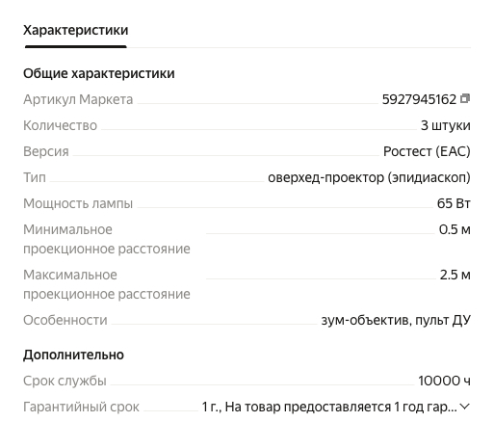This screenshot has height=448, width=494.
Task: Select the article number 5927945162
Action: (419, 99)
